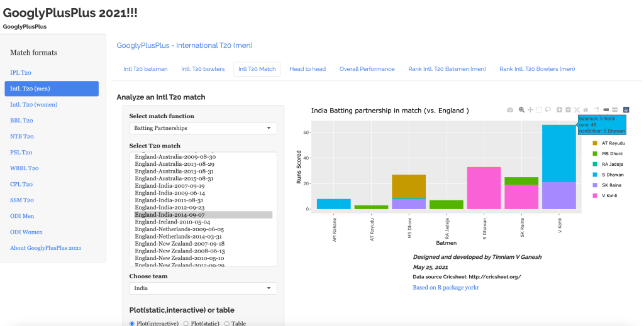Open the Overall Performance tab
This screenshot has width=644, height=326.
click(367, 69)
